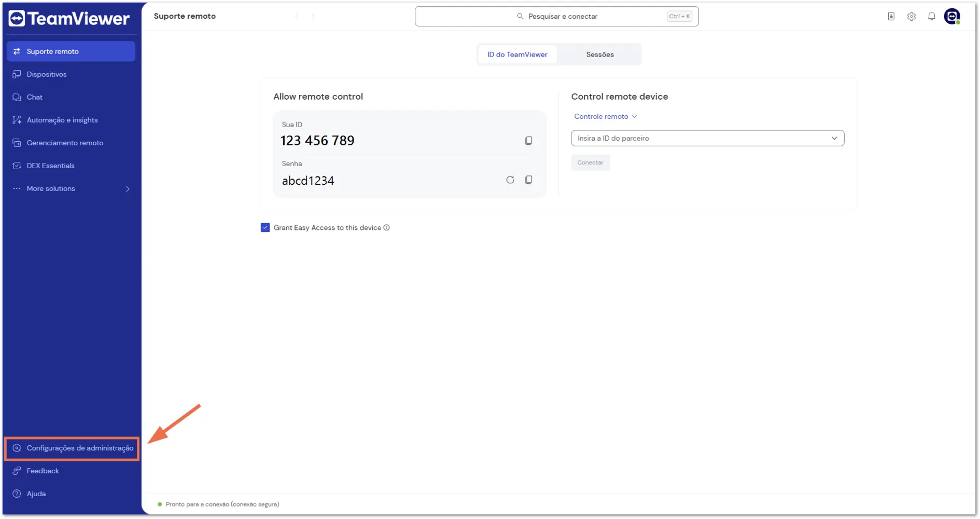Copy the Senha password
980x519 pixels.
(528, 180)
